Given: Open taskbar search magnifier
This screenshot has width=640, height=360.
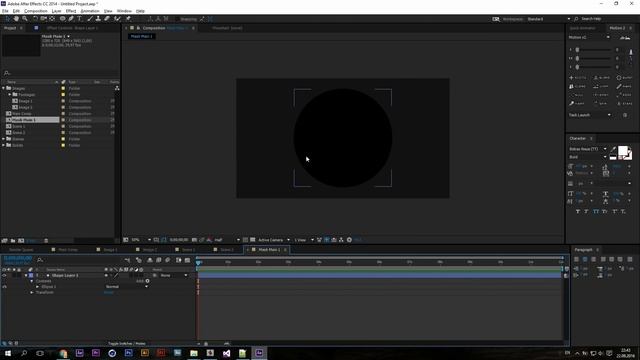Looking at the screenshot, I should (24, 353).
